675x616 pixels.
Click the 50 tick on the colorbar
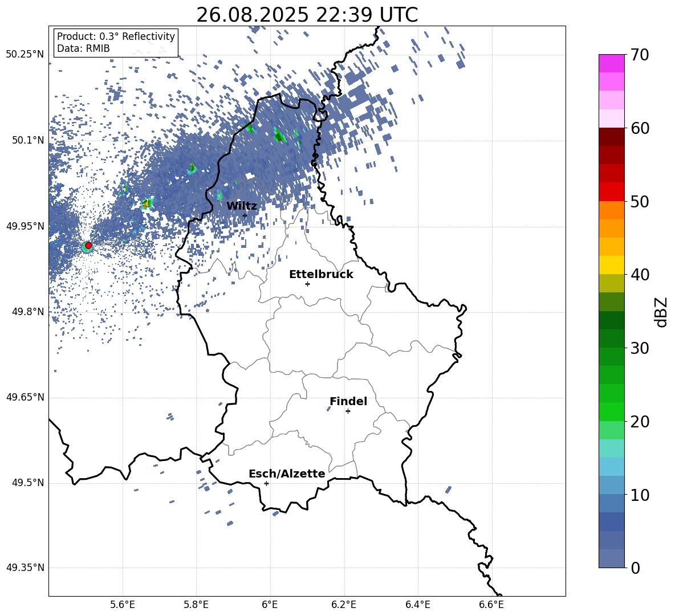click(x=640, y=202)
